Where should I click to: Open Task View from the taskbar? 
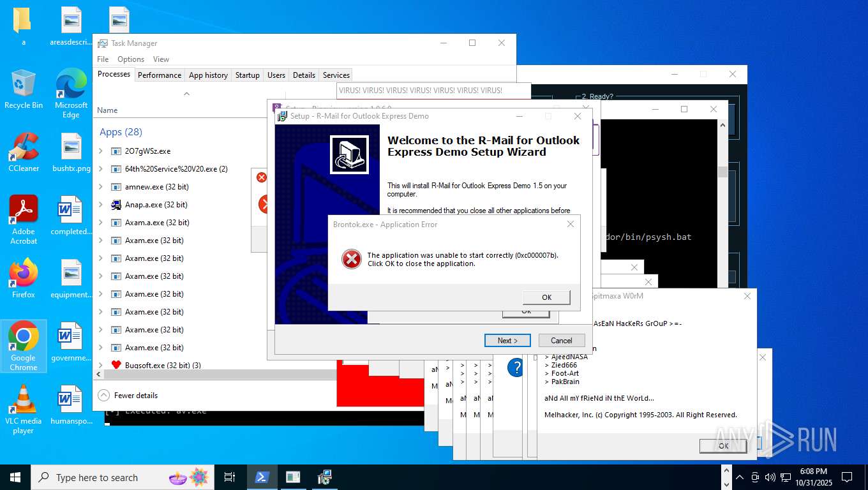pos(230,477)
